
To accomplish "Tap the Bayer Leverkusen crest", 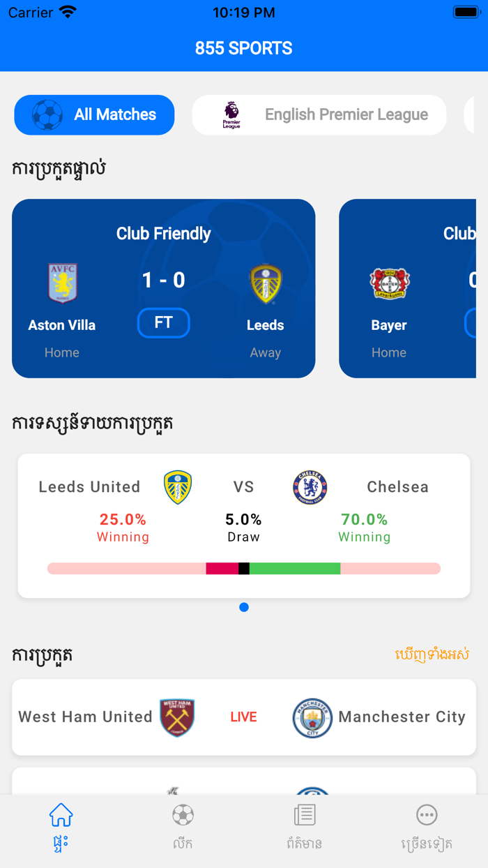I will click(388, 283).
